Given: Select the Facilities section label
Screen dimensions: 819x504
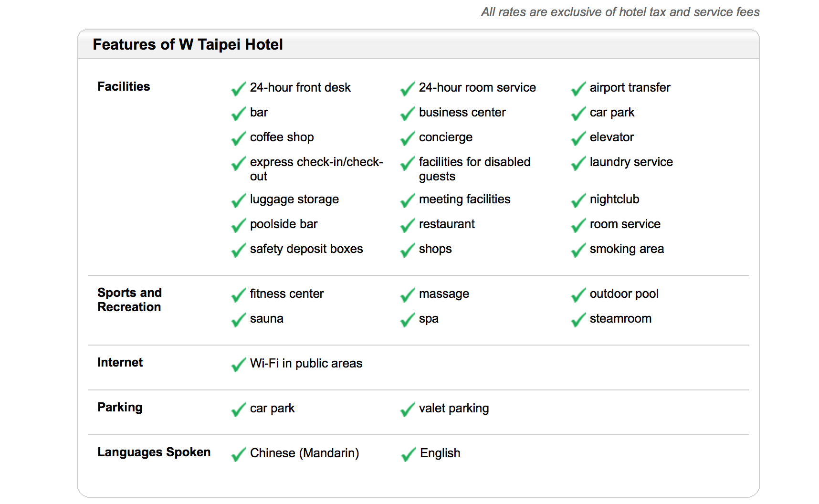Looking at the screenshot, I should 124,86.
